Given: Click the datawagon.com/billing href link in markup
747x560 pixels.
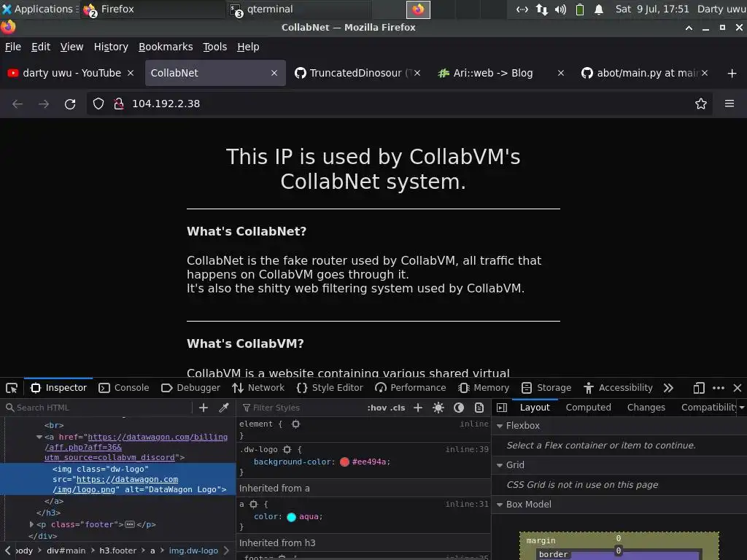Looking at the screenshot, I should coord(136,447).
